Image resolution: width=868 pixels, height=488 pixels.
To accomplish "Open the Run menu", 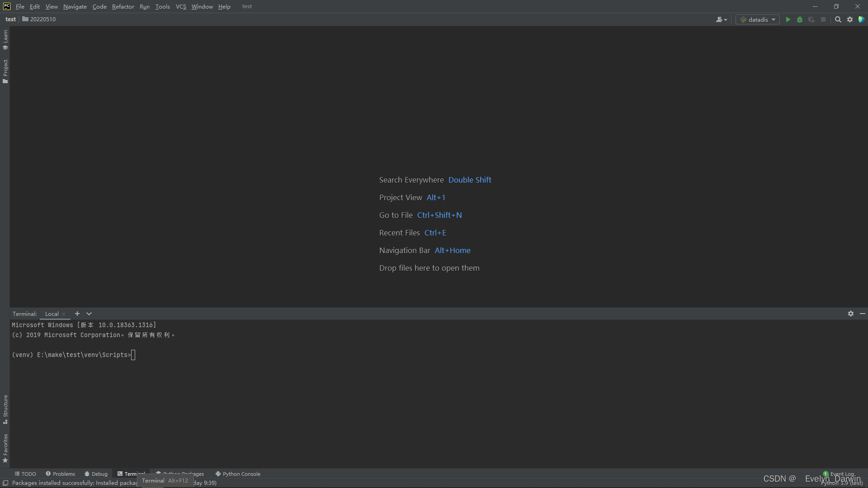I will (x=145, y=6).
